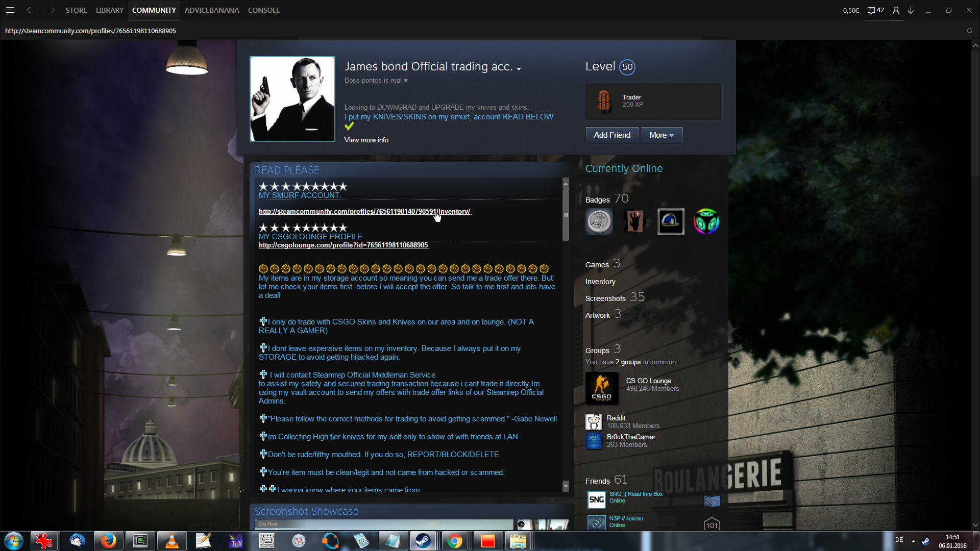Reload page with the refresh icon
Viewport: 980px width, 551px height.
(969, 31)
